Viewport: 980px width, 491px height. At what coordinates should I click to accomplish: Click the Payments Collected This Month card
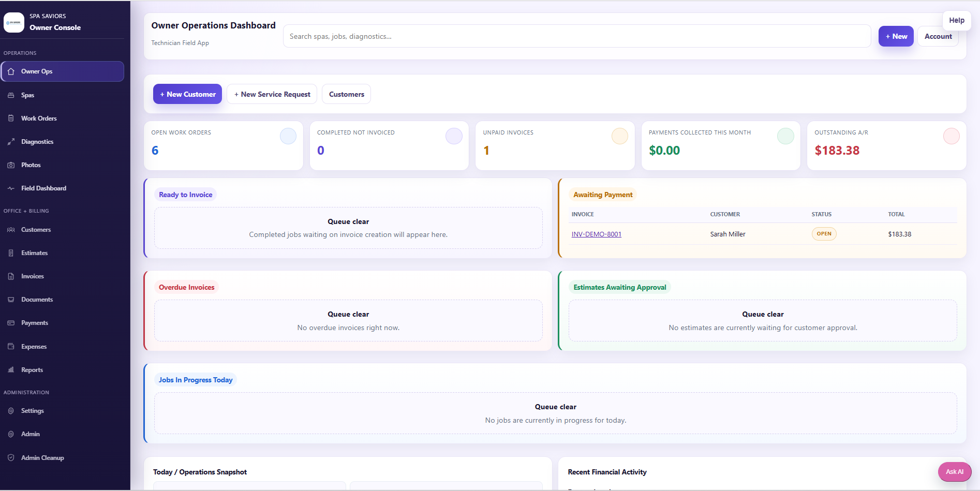(721, 146)
